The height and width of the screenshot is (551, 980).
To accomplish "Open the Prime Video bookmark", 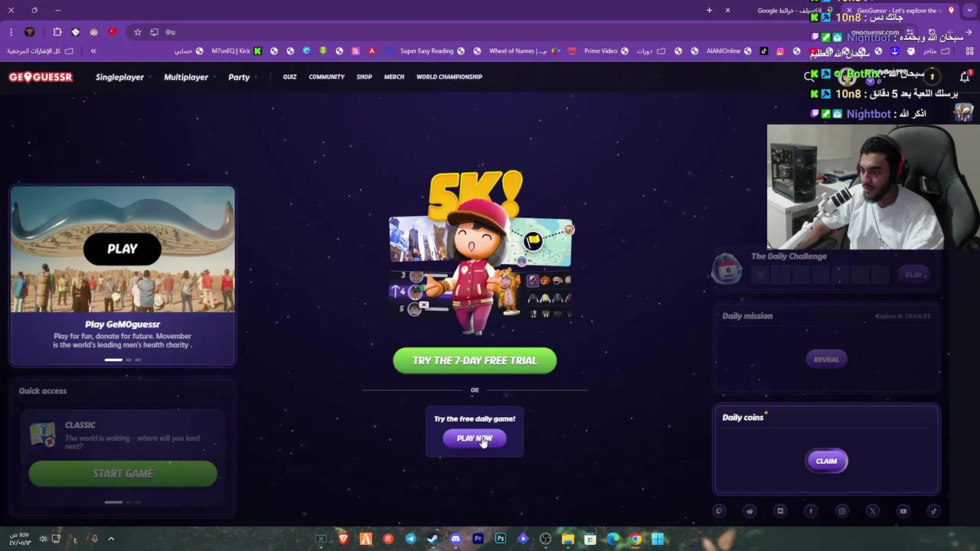I will (606, 51).
